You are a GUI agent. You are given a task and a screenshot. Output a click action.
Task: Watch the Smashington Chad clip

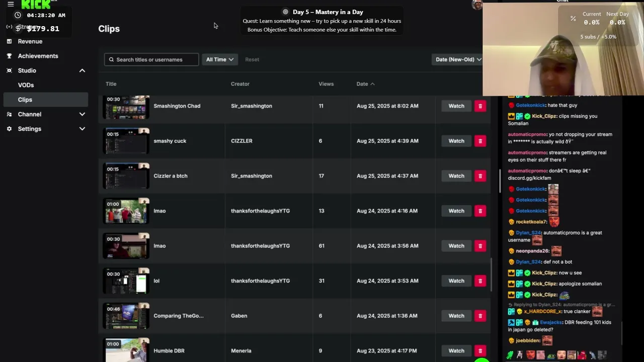pos(456,106)
